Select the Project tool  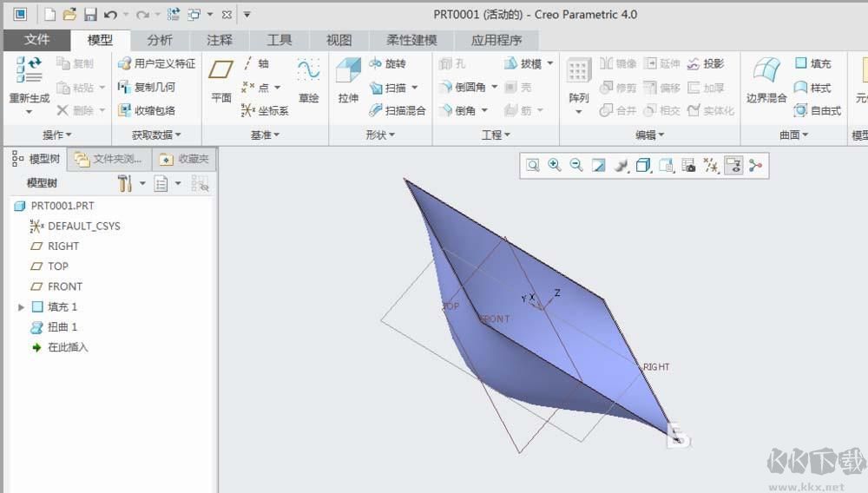[705, 63]
